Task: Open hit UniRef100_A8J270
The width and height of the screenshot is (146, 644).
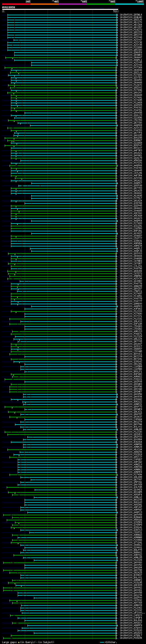Action: (131, 22)
